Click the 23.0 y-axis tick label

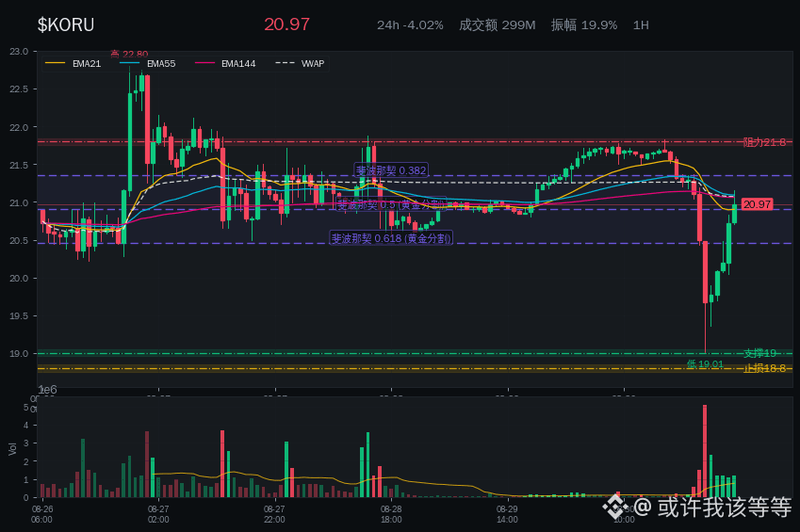(x=19, y=52)
